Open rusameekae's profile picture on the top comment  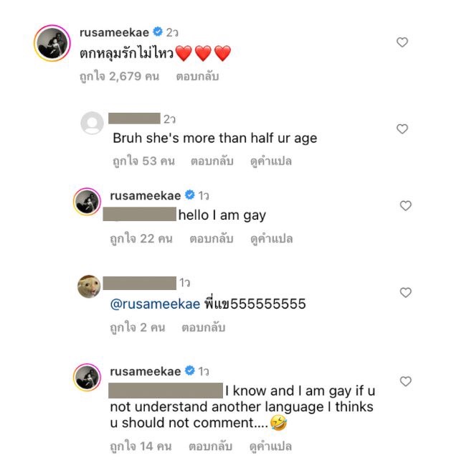52,43
